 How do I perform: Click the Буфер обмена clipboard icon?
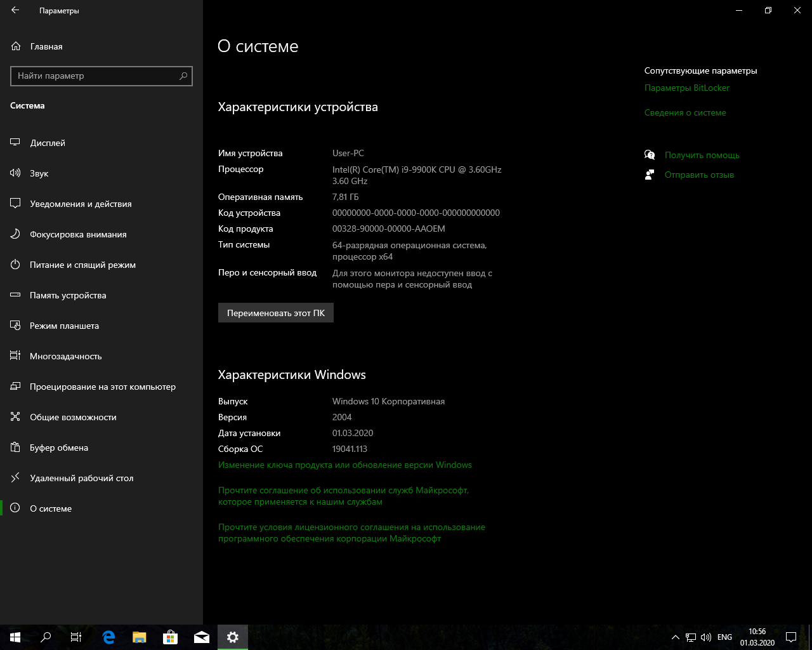click(x=15, y=448)
